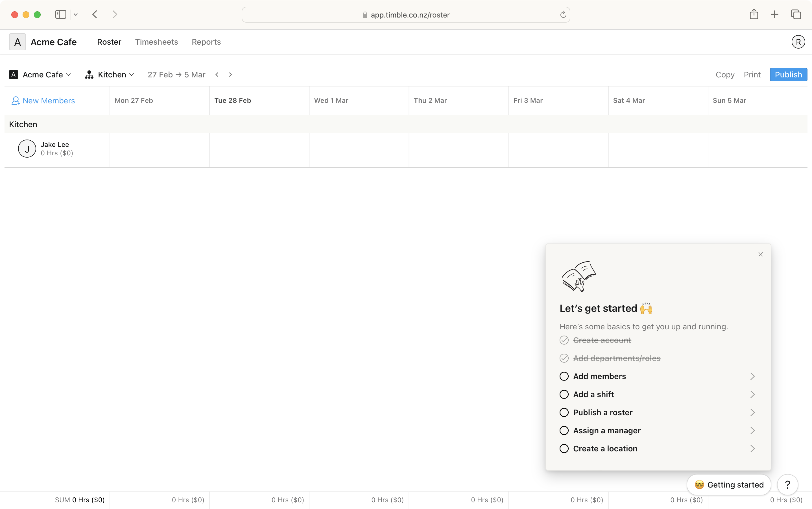Image resolution: width=812 pixels, height=509 pixels.
Task: Click Jake Lee's J avatar
Action: coord(27,149)
